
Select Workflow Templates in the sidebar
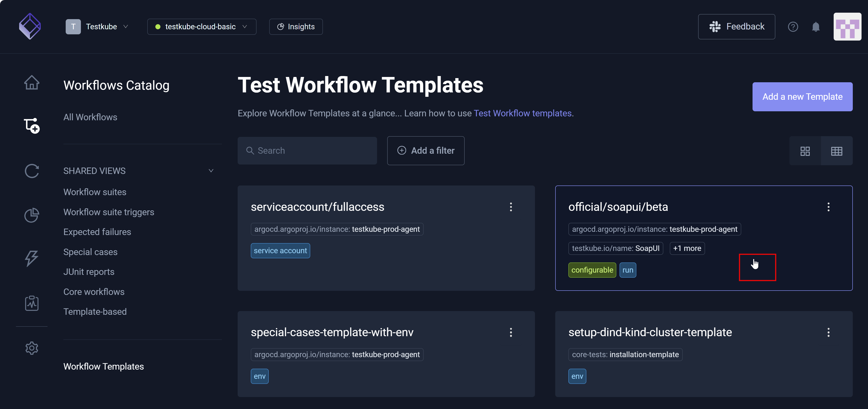point(104,366)
